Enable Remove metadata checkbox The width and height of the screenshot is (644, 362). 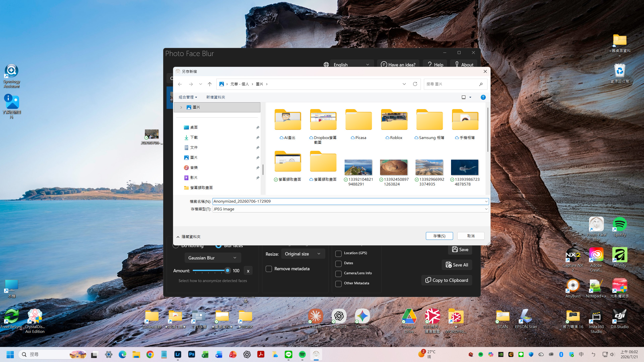pyautogui.click(x=269, y=269)
